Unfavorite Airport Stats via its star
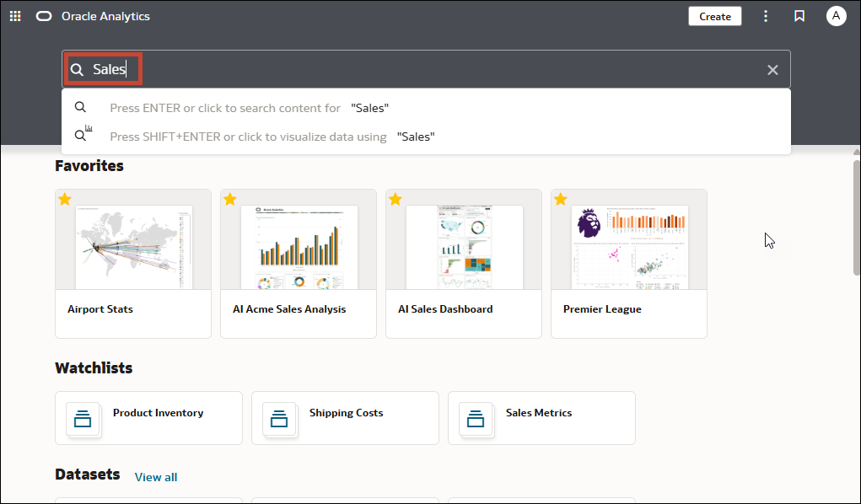861x504 pixels. pos(65,199)
